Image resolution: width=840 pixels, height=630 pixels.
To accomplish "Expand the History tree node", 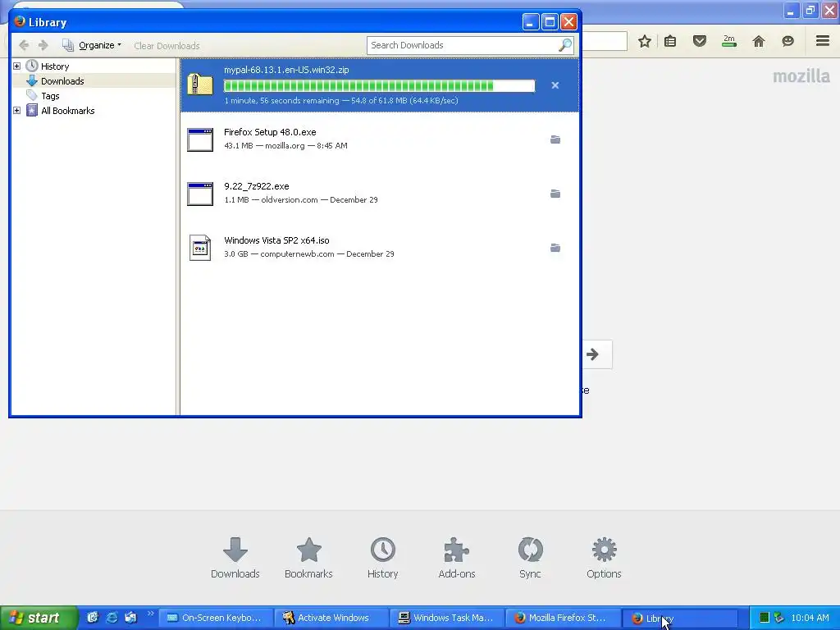I will (16, 66).
